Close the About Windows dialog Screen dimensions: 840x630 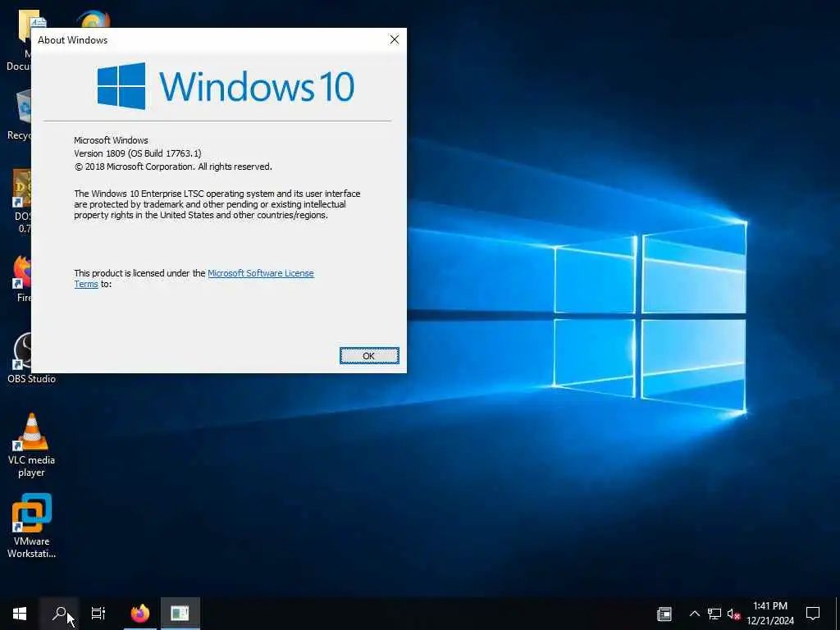click(x=395, y=39)
